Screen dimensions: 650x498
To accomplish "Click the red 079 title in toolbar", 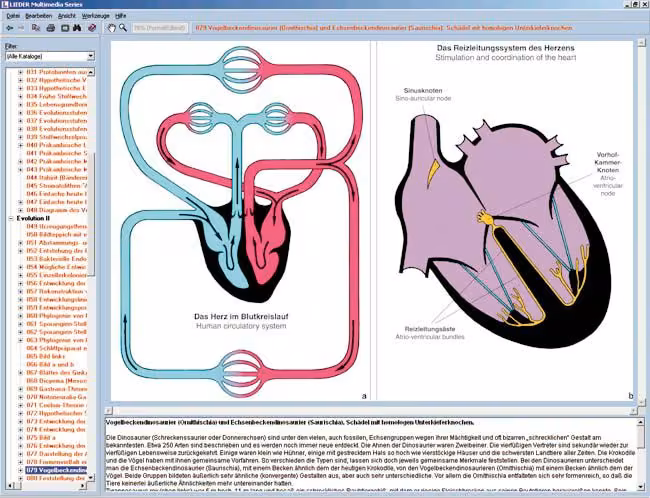I will pos(384,28).
